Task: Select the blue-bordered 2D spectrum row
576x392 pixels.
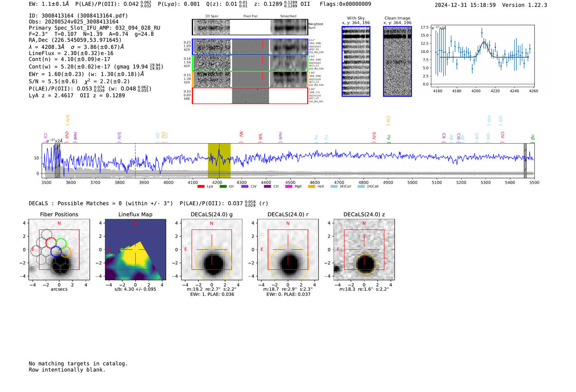Action: (x=250, y=47)
